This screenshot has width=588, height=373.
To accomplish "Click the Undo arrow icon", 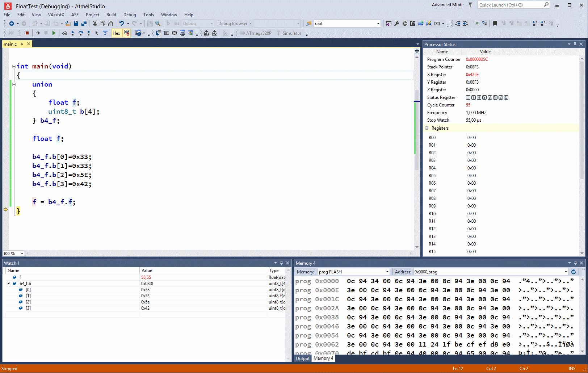I will (122, 24).
